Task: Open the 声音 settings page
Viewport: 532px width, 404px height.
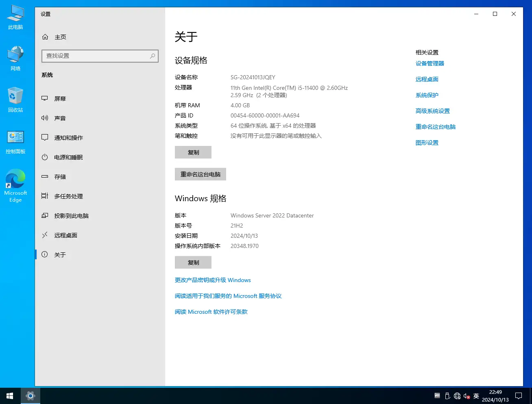Action: [x=100, y=118]
